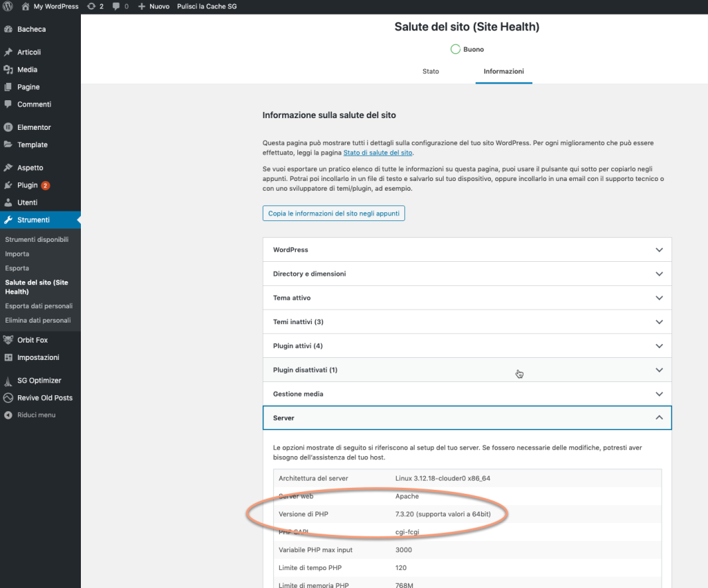Expand Directory e dimensioni section

(467, 274)
